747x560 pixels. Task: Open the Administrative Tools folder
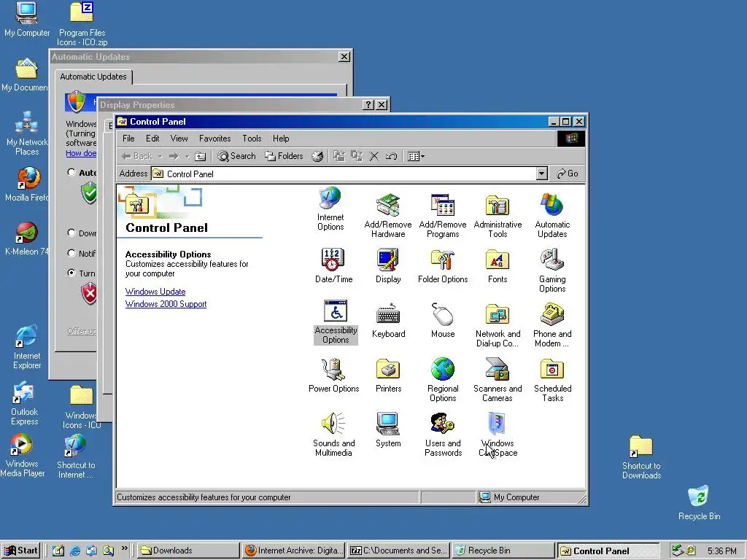coord(498,216)
